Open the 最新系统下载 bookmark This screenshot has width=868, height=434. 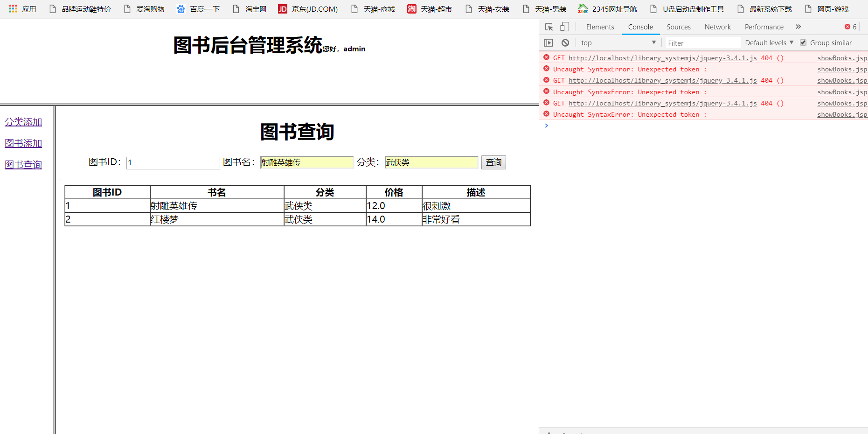pos(764,9)
